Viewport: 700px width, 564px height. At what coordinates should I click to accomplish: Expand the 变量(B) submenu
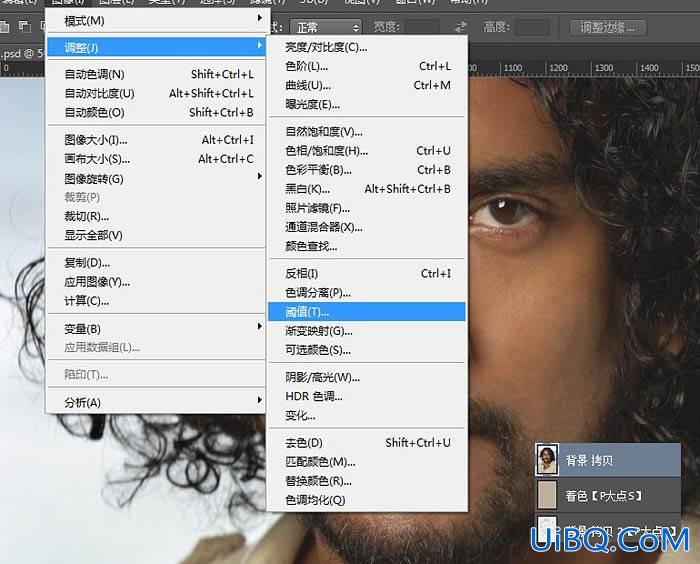[x=156, y=329]
